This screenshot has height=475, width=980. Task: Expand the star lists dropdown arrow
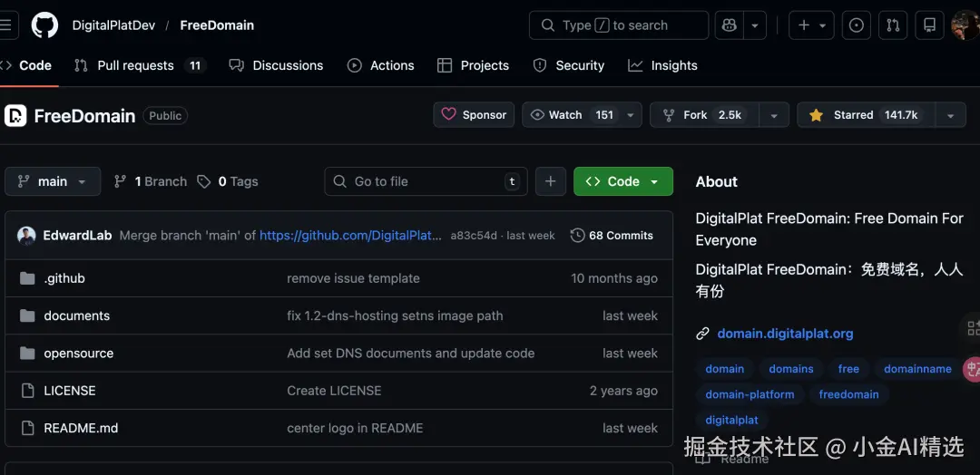[951, 115]
